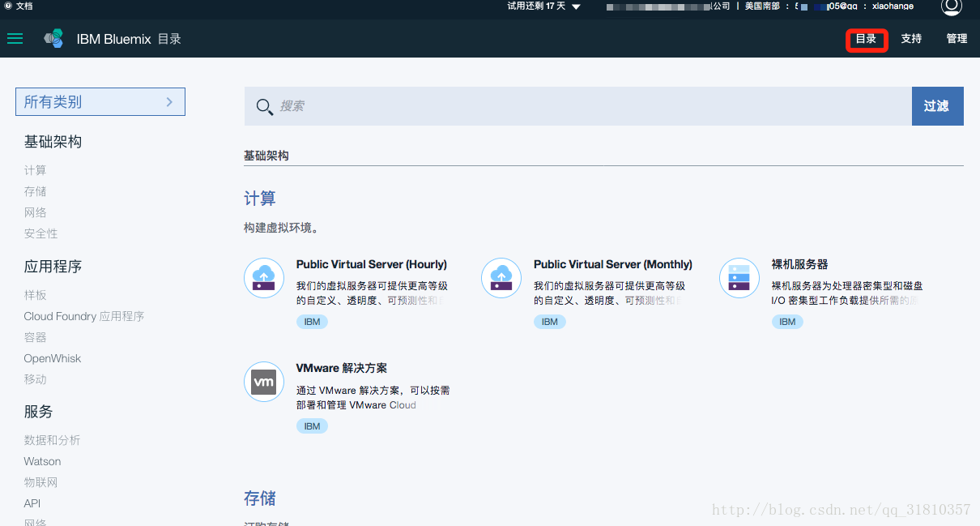Select 样板 in the sidebar

pos(36,295)
